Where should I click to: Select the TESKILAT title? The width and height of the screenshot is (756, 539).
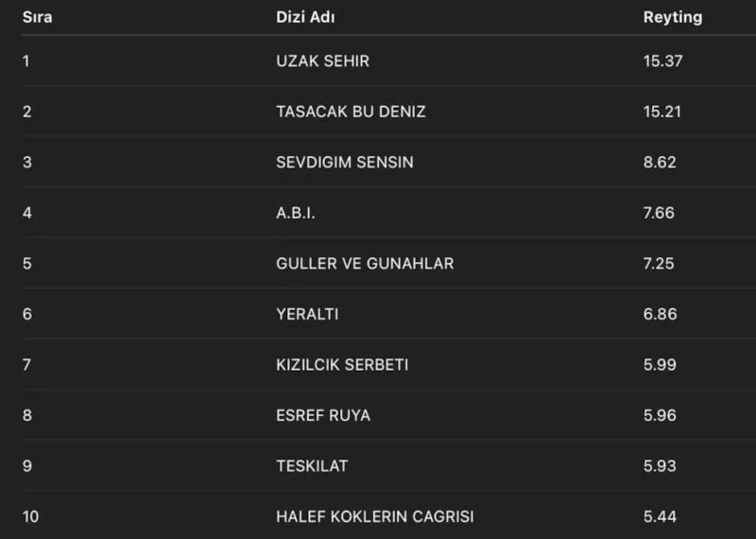(312, 466)
